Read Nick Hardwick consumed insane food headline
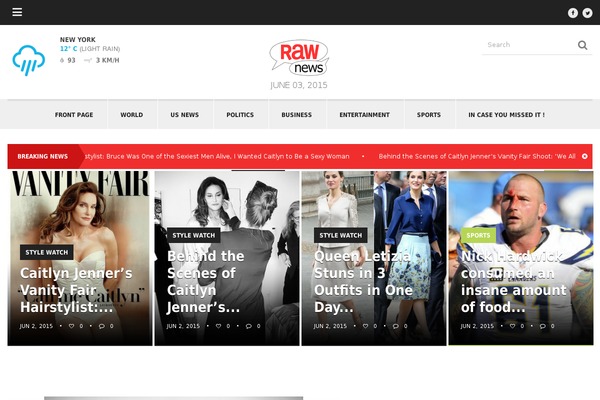 point(513,281)
